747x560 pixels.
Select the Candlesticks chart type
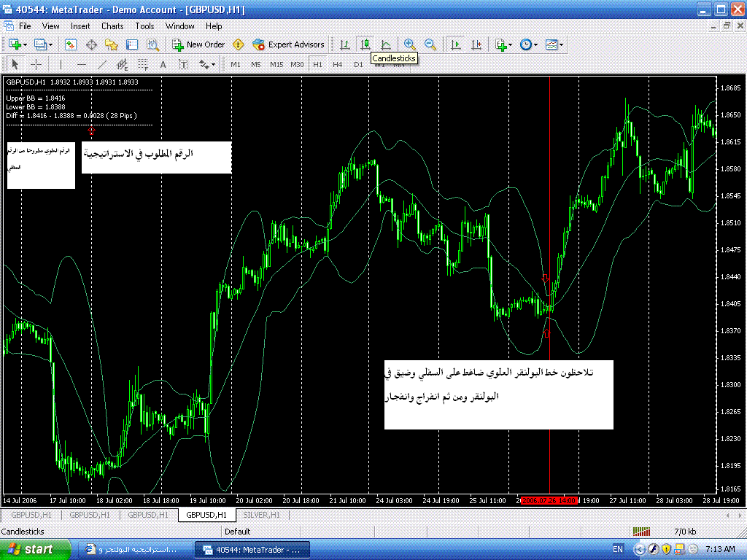pyautogui.click(x=365, y=44)
